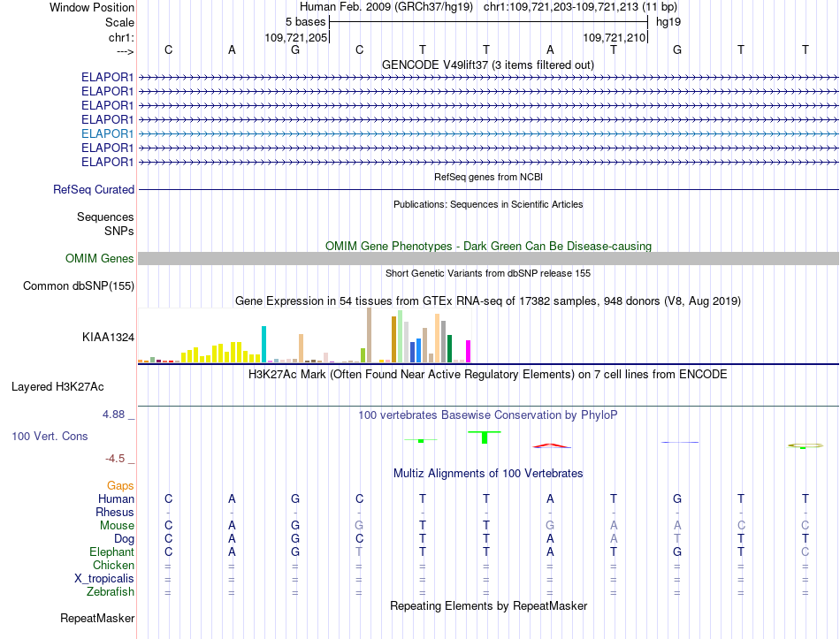Click the Multiz Alignments of 100 Vertebrates title
Image resolution: width=840 pixels, height=639 pixels.
(x=488, y=474)
